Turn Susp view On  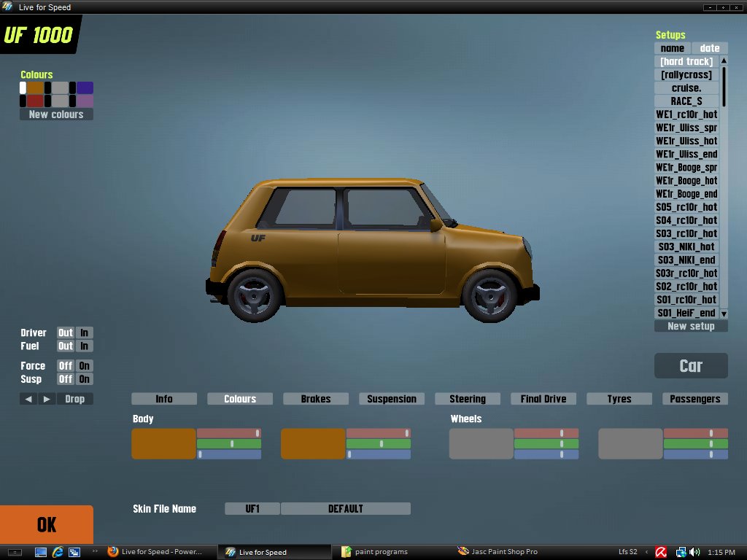85,379
